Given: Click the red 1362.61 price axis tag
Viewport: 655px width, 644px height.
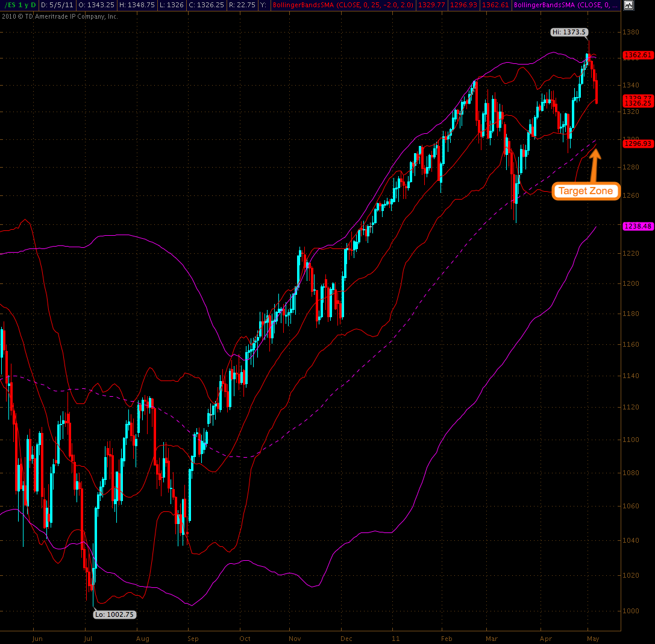Looking at the screenshot, I should point(638,55).
